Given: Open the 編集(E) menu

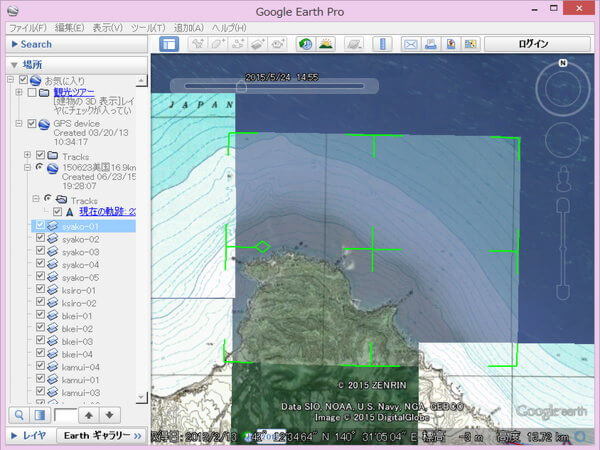Looking at the screenshot, I should (x=70, y=28).
